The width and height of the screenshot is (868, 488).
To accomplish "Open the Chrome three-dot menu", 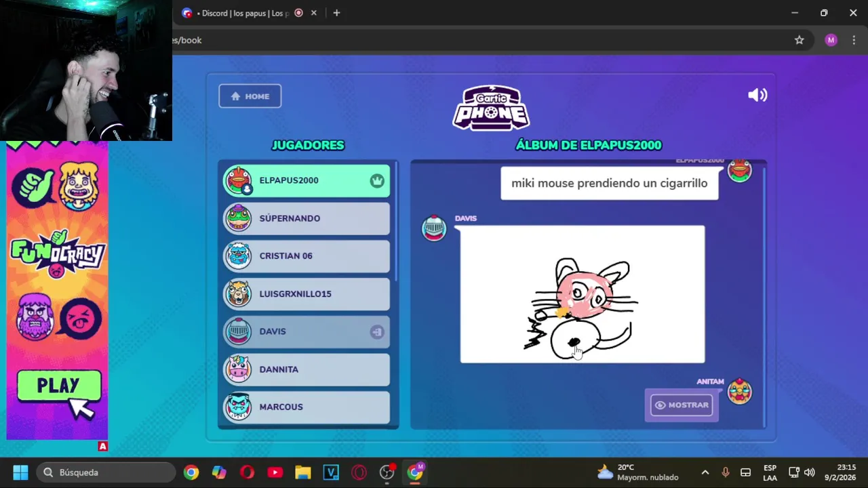I will (853, 40).
